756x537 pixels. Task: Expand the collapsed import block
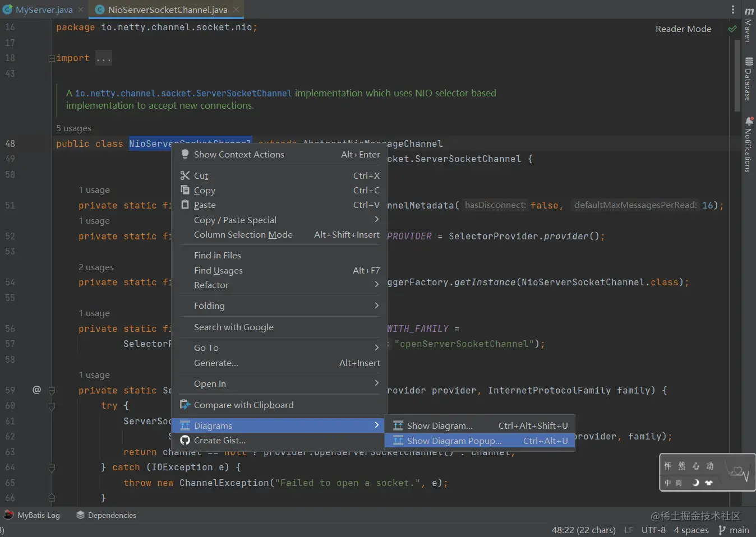tap(52, 58)
